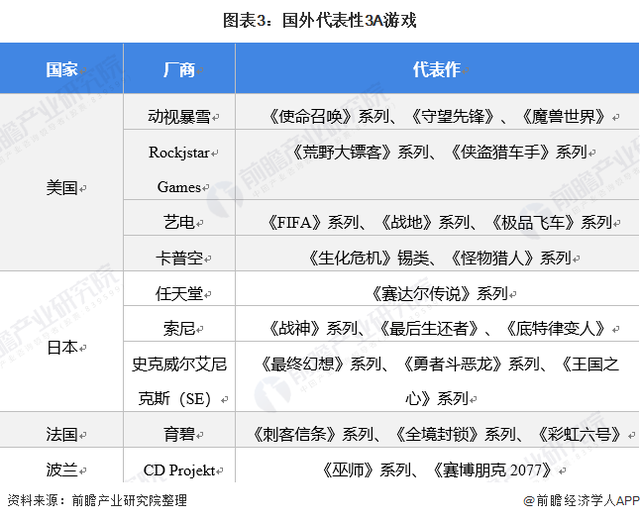Screen dimensions: 640x521
Task: Click the 波兰 country cell
Action: click(x=61, y=469)
